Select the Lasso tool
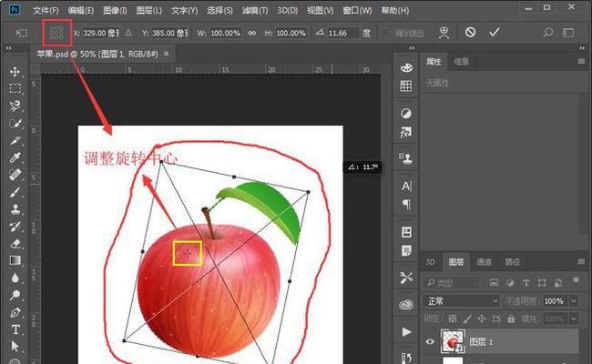The height and width of the screenshot is (364, 592). tap(15, 106)
